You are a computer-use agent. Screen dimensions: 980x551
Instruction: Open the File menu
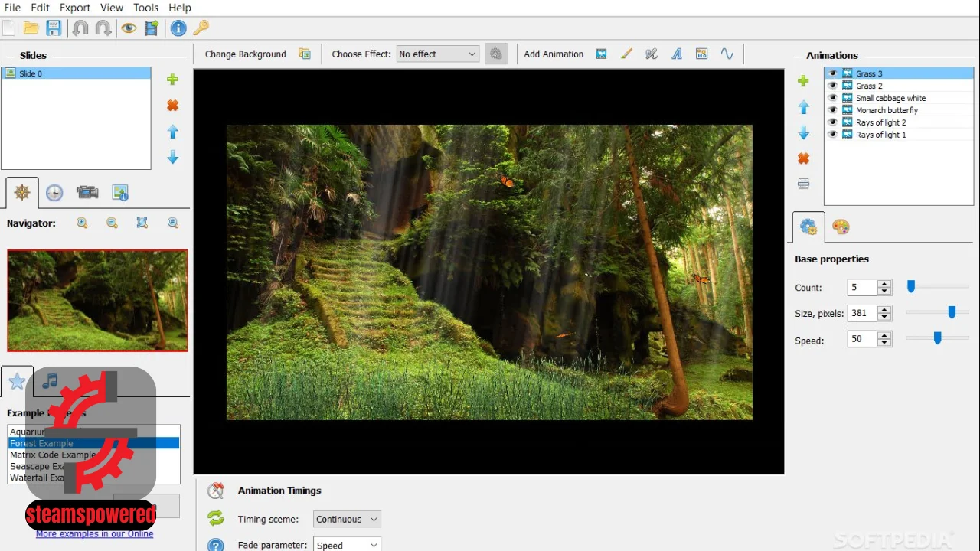pos(11,8)
